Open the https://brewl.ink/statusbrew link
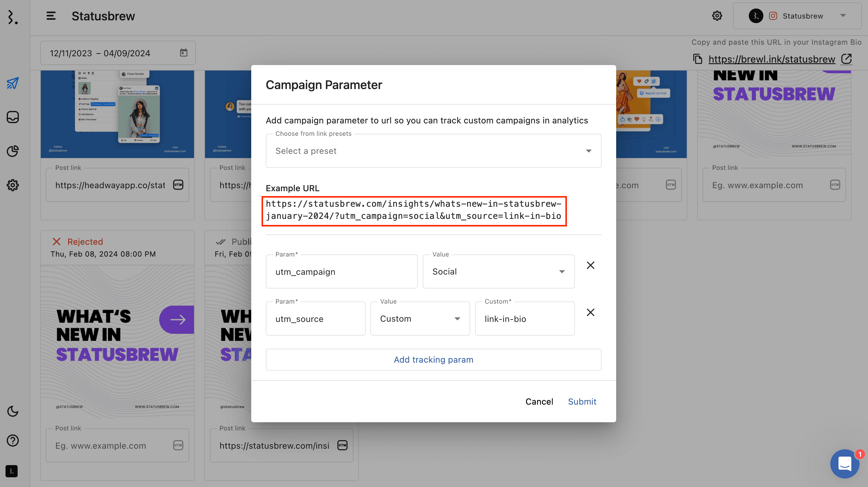868x487 pixels. click(x=772, y=59)
